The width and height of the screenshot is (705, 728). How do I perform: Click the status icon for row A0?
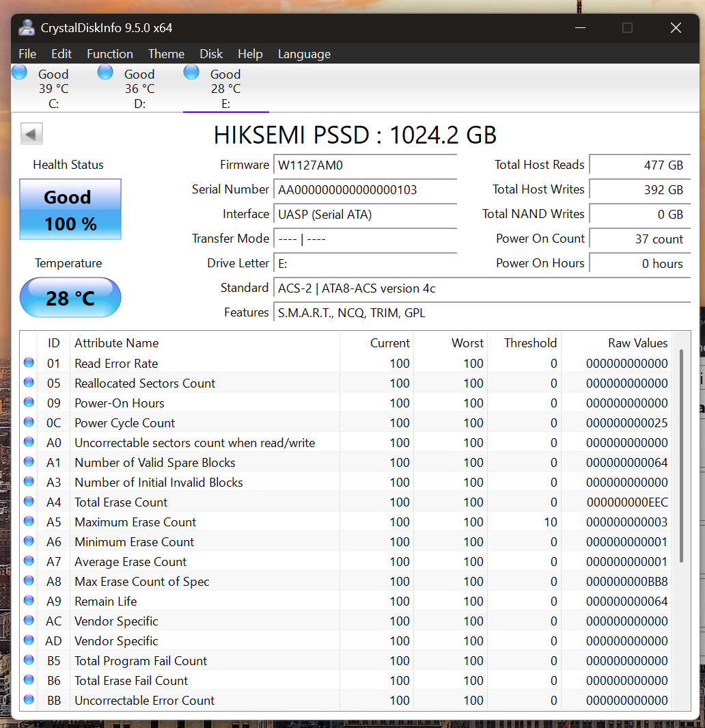tap(29, 442)
